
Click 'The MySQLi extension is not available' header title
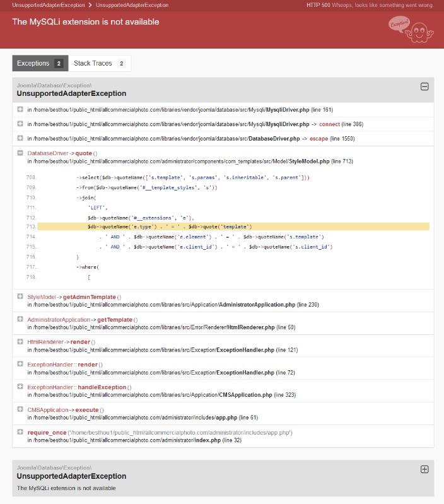(86, 22)
